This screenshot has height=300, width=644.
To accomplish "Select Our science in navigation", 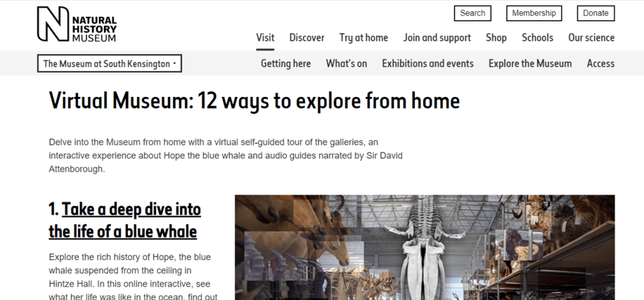I will point(591,38).
